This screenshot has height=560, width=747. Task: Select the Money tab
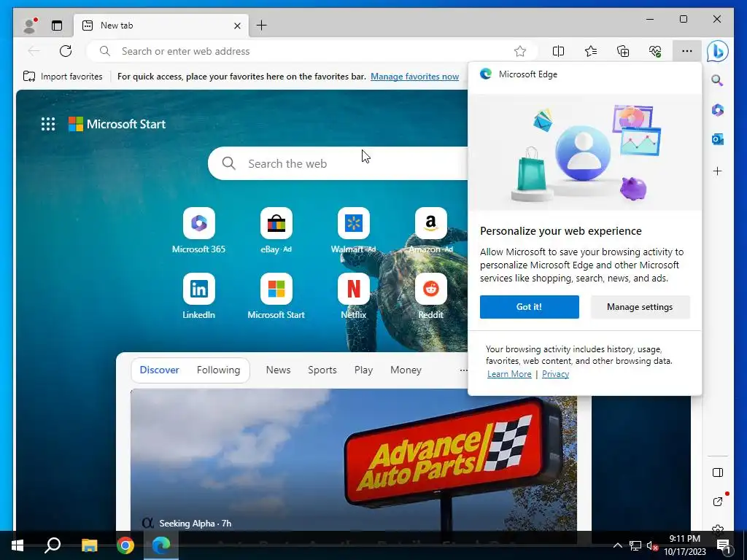[406, 370]
